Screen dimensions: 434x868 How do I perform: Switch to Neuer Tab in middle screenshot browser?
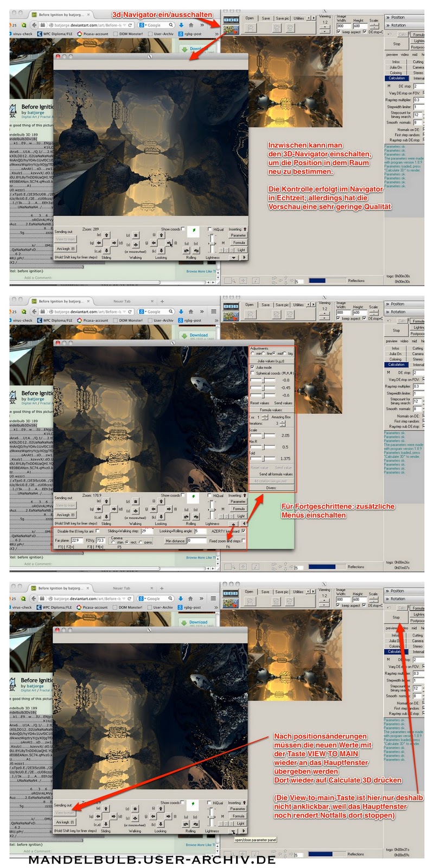[x=122, y=301]
